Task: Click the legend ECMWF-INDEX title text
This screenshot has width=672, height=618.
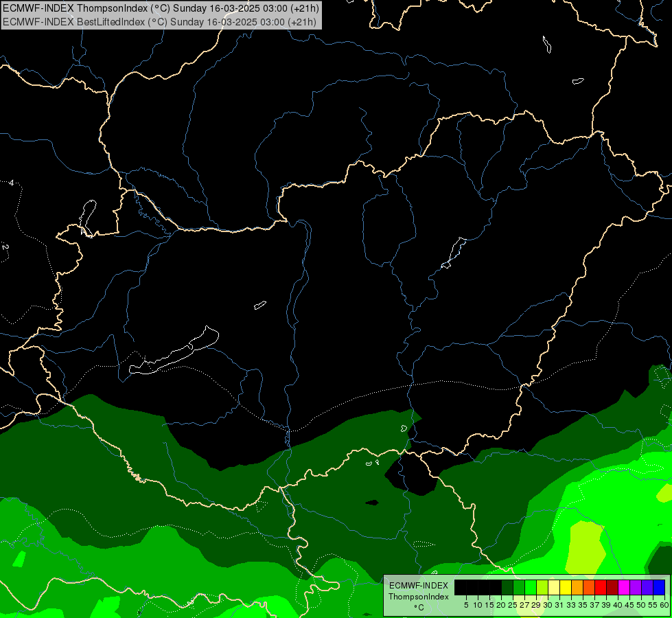Action: pos(419,586)
